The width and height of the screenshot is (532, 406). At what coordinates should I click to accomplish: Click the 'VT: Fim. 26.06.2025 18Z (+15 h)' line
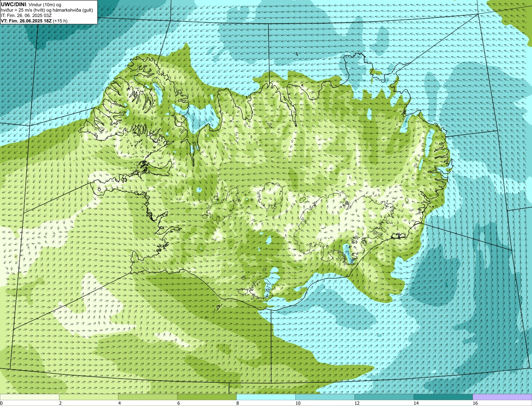click(34, 20)
